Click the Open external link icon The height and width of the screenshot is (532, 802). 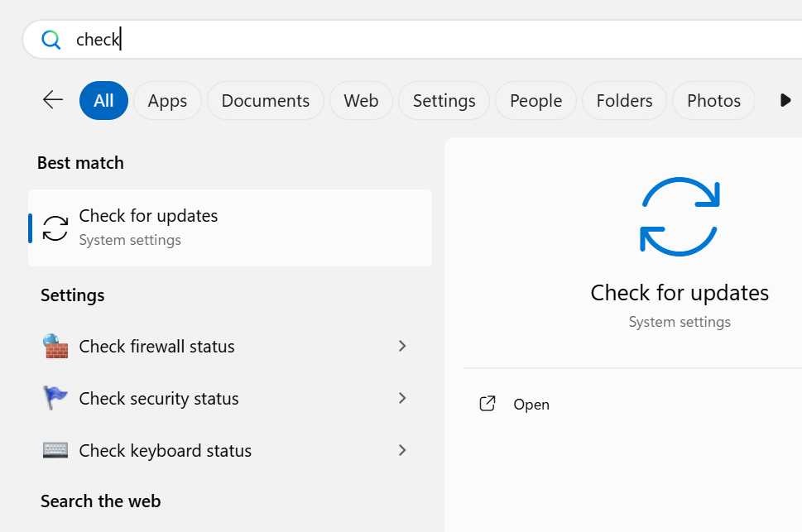[x=487, y=404]
